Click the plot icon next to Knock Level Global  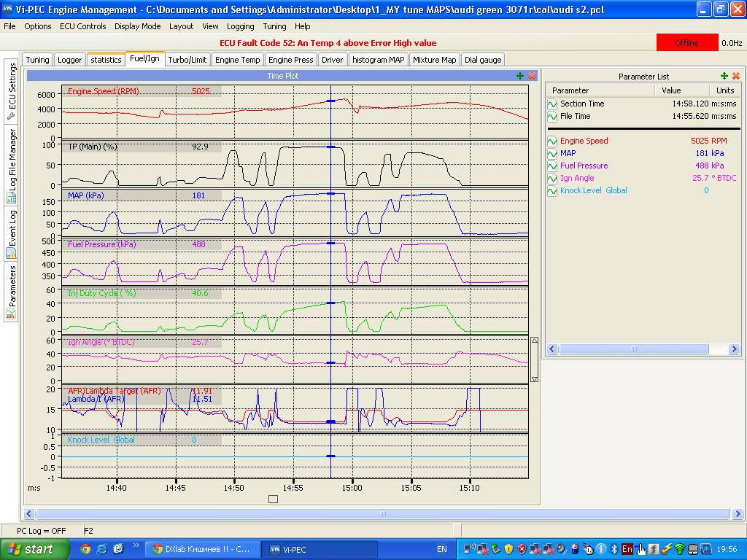pos(552,191)
